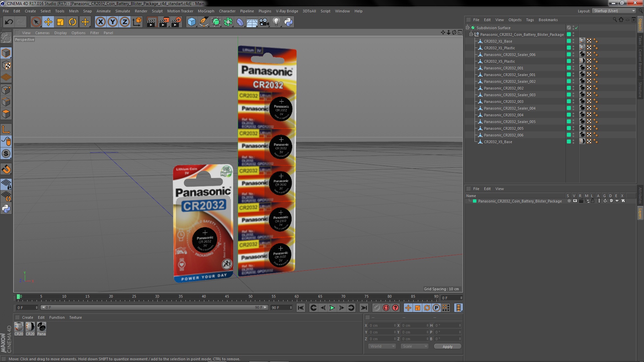The height and width of the screenshot is (362, 644).
Task: Toggle coordinate system icon
Action: click(x=137, y=22)
